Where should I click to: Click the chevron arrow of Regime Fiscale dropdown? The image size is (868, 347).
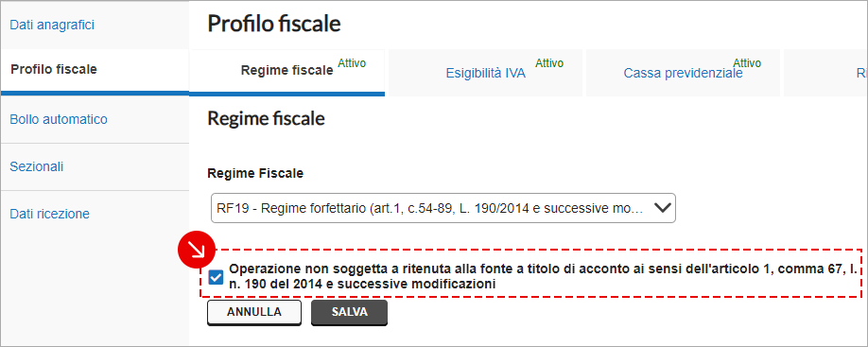[x=663, y=208]
